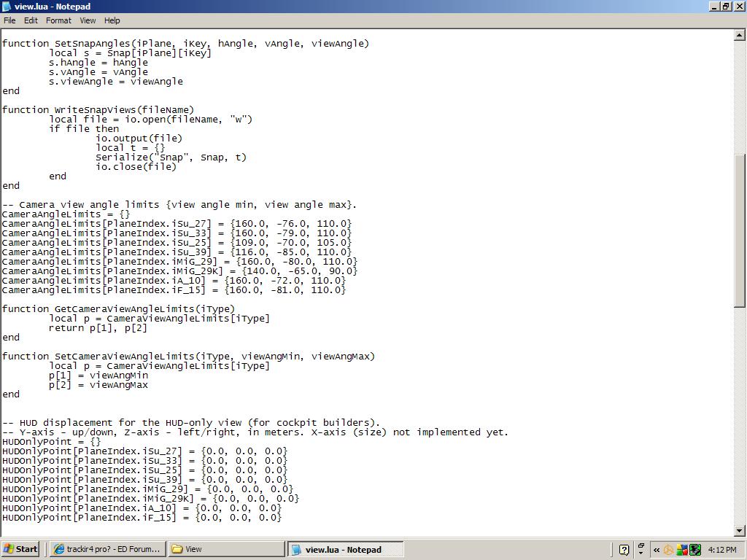Click the '-- HUD displacement for the HUD-only view' comment
This screenshot has width=747, height=560.
[190, 423]
